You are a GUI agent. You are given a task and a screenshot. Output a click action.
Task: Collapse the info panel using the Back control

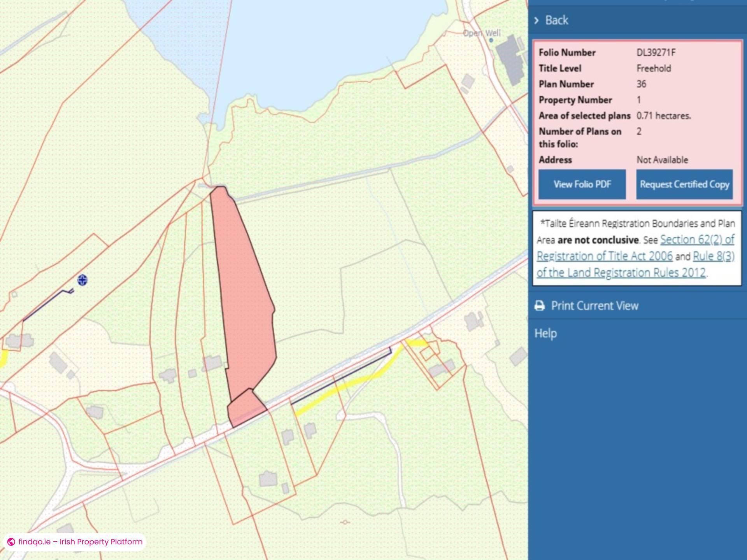coord(556,20)
